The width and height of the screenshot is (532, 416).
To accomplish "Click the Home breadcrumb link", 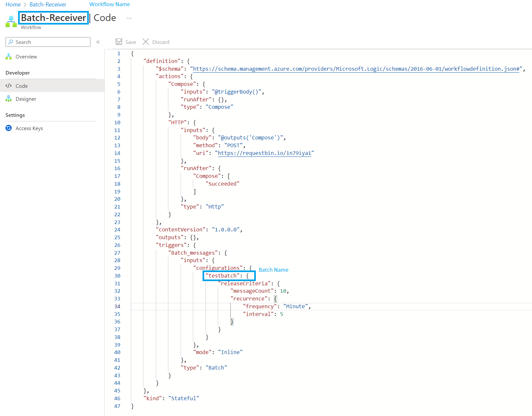I will pos(13,5).
